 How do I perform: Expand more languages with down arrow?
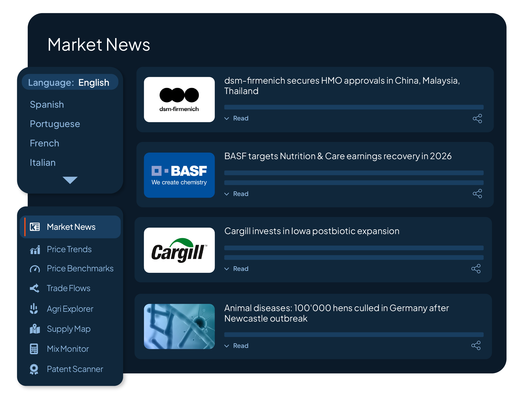(x=70, y=180)
